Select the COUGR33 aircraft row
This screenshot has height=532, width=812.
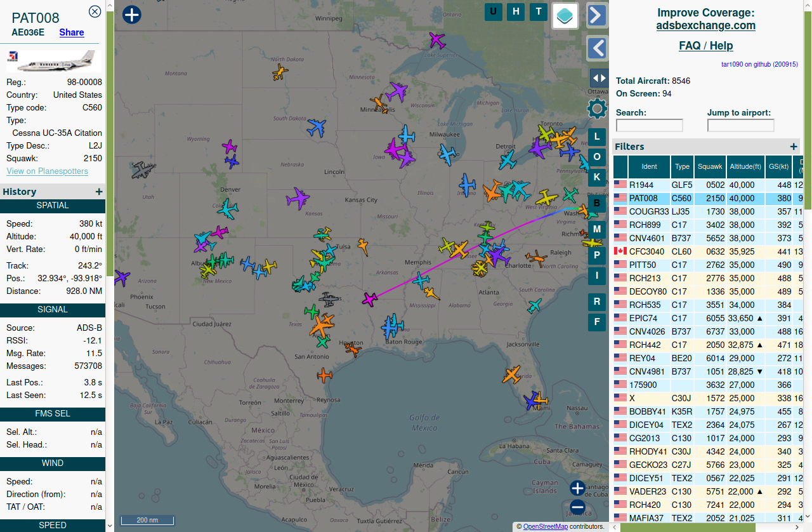click(x=709, y=211)
